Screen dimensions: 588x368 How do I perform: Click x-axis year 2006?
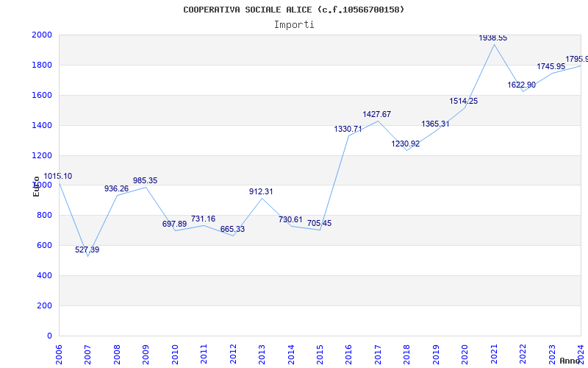coord(59,355)
